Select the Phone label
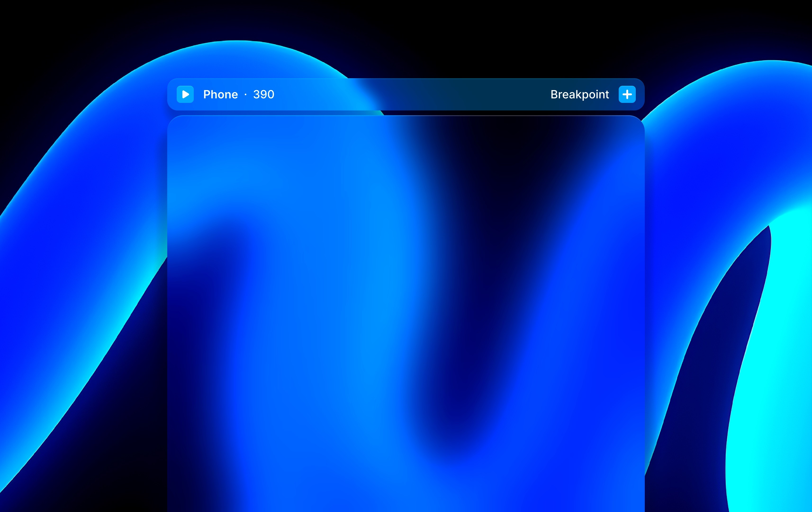This screenshot has width=812, height=512. [221, 95]
